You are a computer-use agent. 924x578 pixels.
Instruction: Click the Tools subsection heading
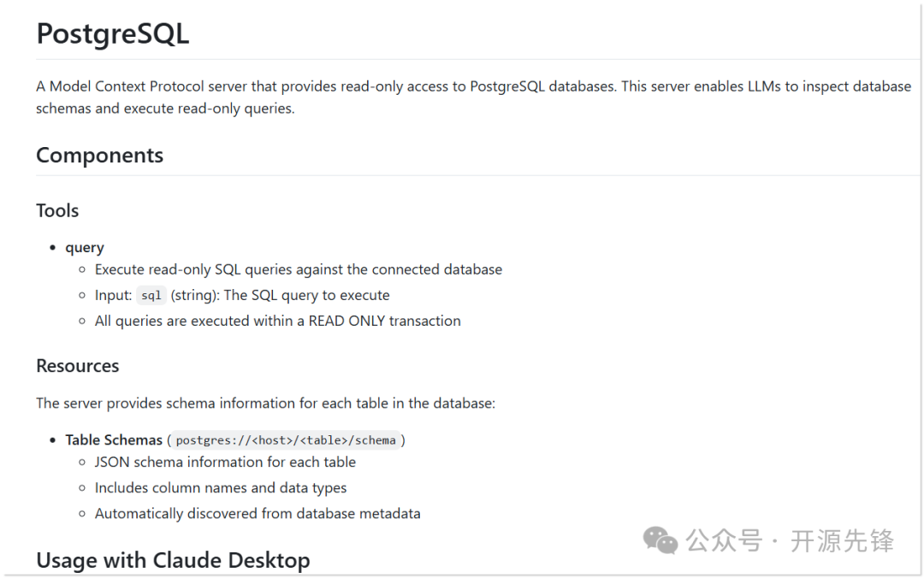(57, 210)
